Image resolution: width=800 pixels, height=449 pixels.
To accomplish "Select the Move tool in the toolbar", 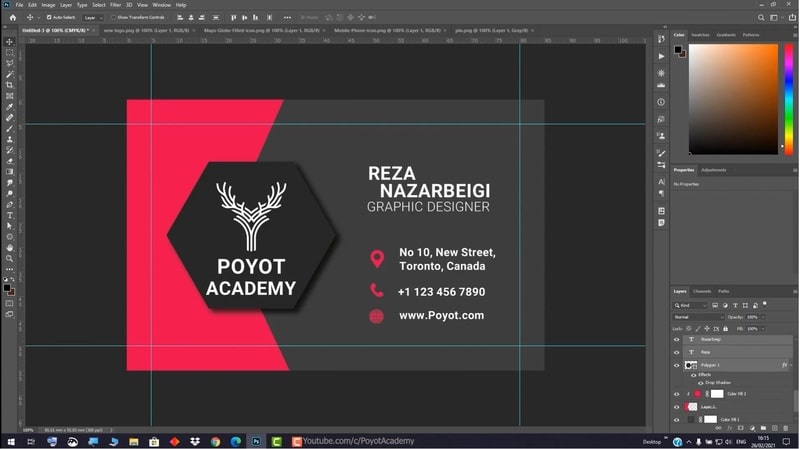I will [x=10, y=41].
